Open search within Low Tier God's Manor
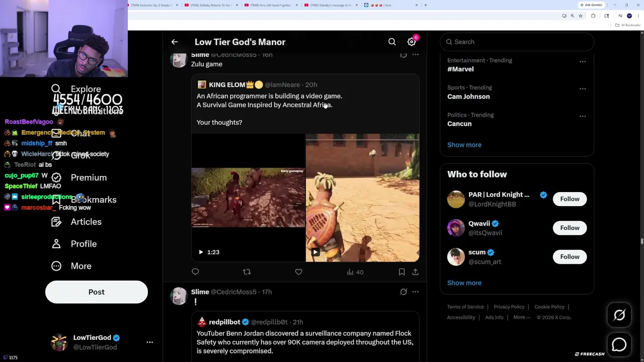This screenshot has height=362, width=644. pos(392,42)
